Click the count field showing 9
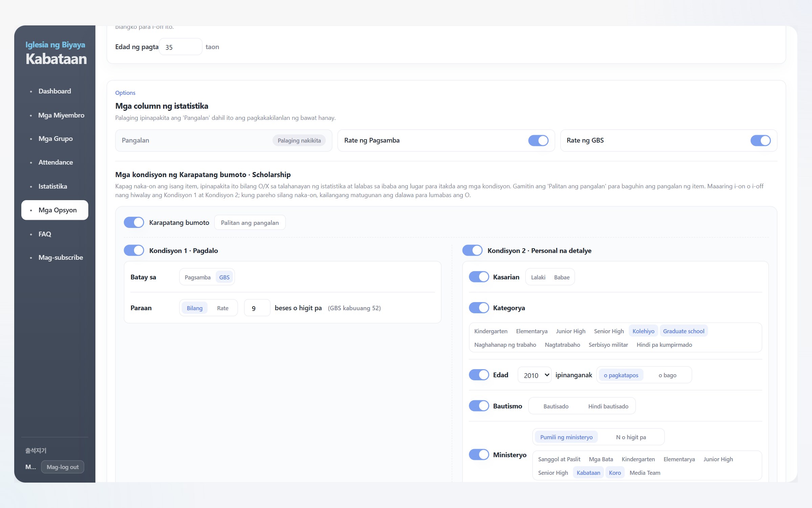The image size is (812, 508). (x=257, y=308)
